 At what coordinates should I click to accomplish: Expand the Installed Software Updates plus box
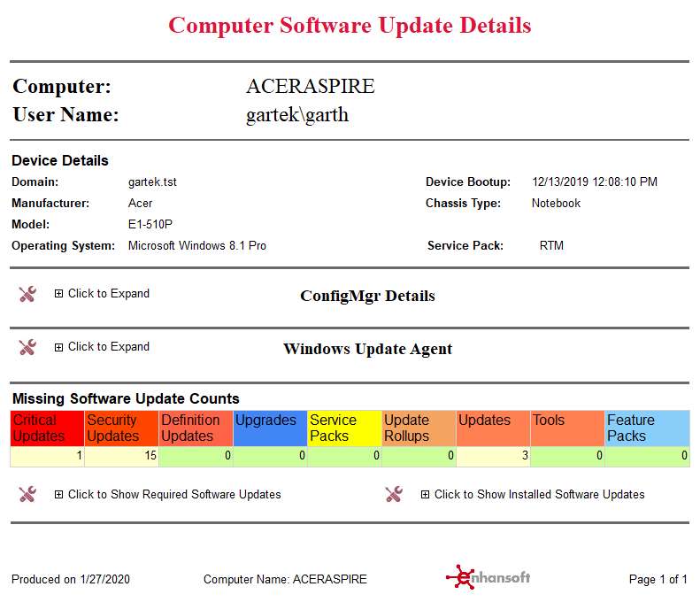coord(425,494)
